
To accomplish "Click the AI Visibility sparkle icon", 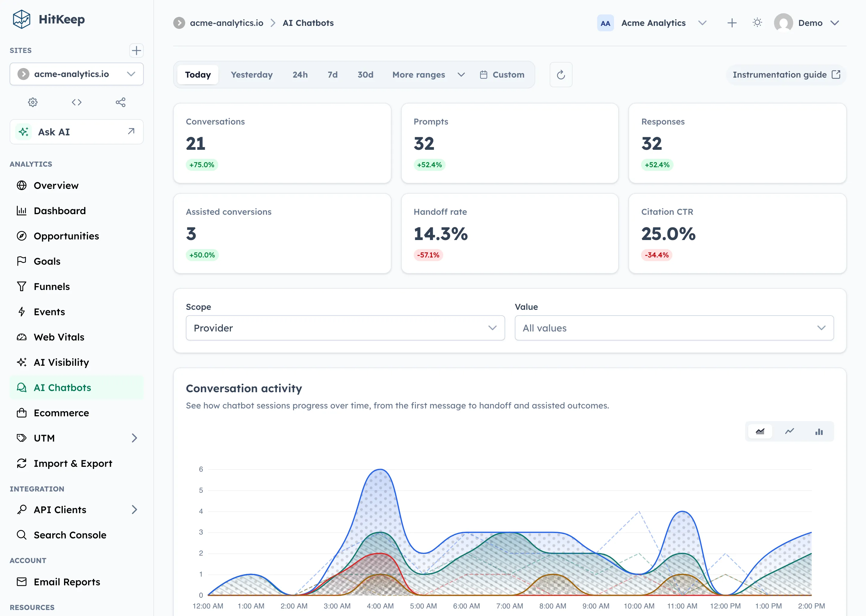I will click(22, 362).
